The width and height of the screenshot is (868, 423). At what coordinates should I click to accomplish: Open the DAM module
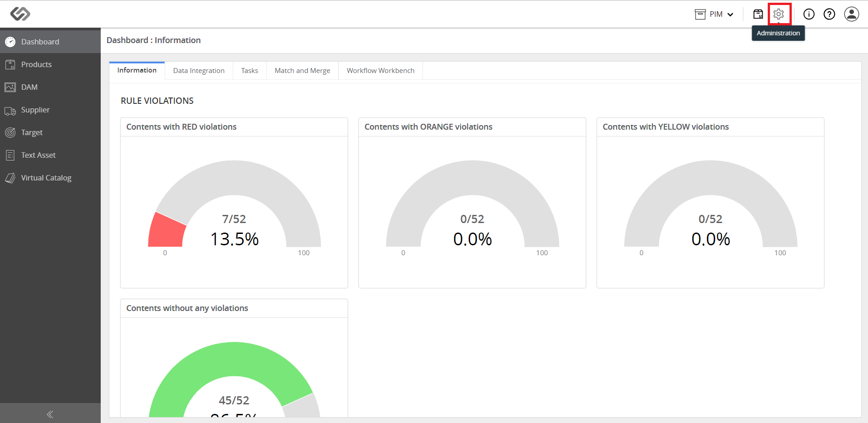29,87
